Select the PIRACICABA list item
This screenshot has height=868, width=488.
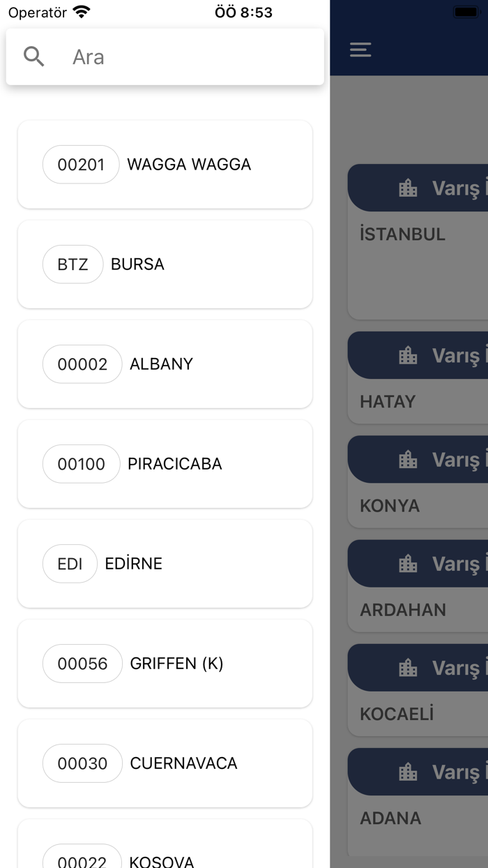coord(165,463)
